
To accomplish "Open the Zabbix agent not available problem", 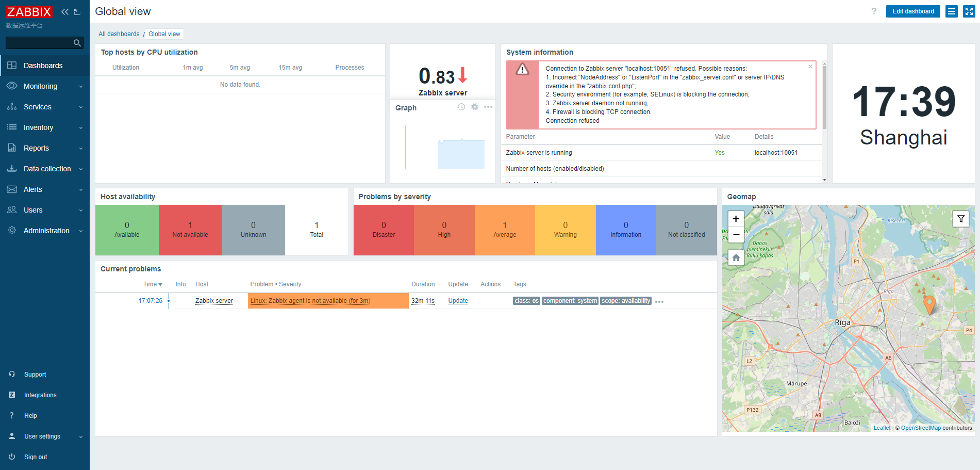I will click(x=310, y=301).
